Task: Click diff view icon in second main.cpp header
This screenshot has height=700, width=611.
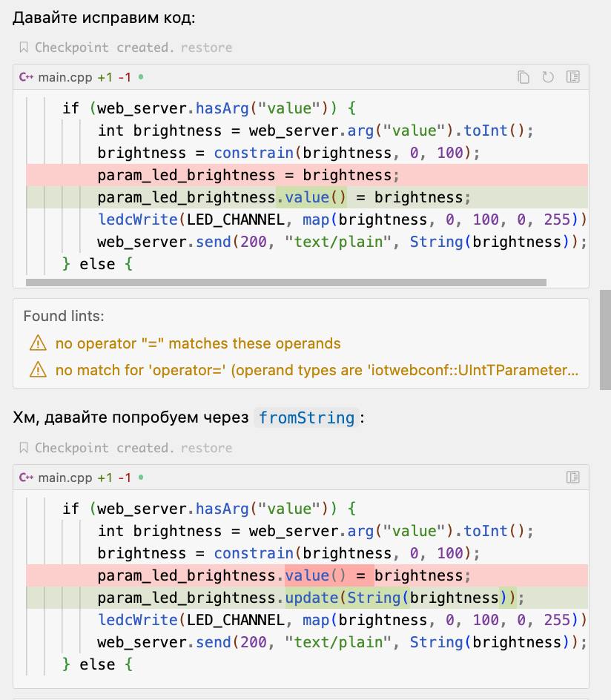Action: point(572,478)
